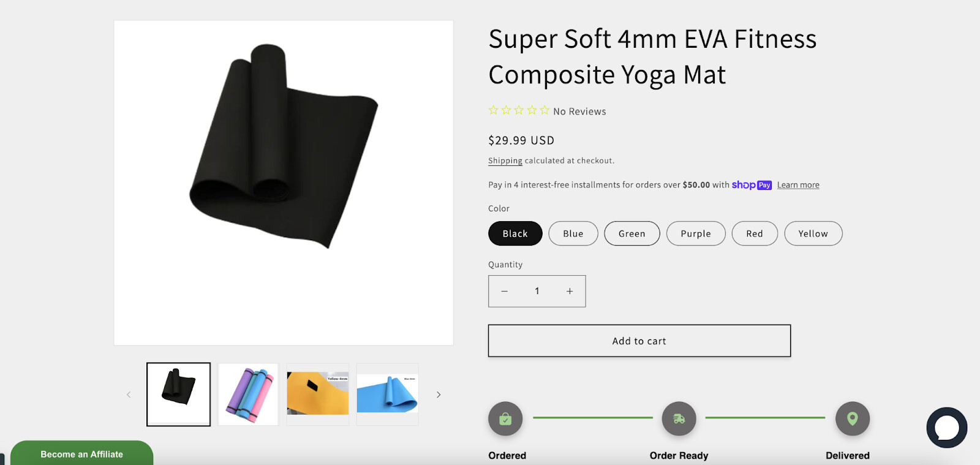Image resolution: width=980 pixels, height=465 pixels.
Task: Add the yoga mat to cart
Action: tap(639, 341)
